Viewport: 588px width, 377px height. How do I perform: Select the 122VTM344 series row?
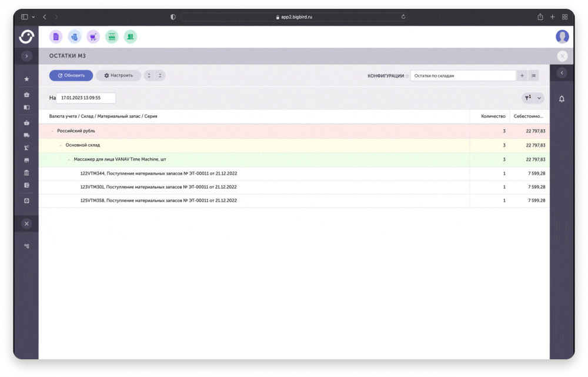pos(158,174)
